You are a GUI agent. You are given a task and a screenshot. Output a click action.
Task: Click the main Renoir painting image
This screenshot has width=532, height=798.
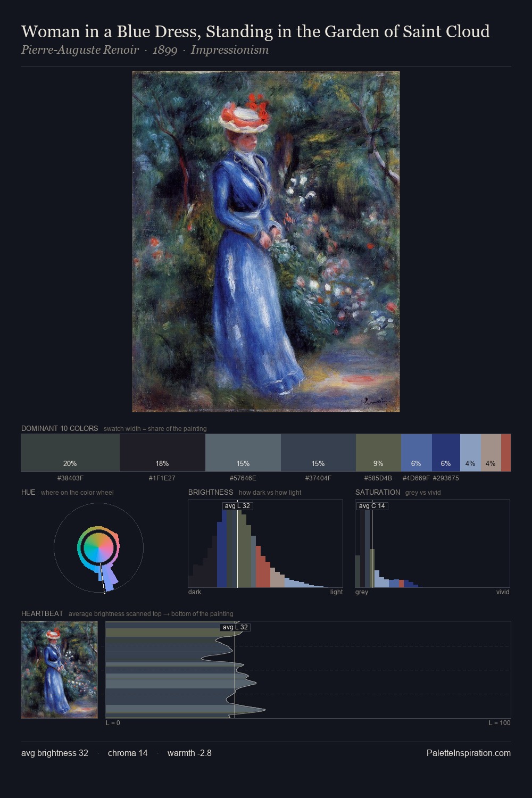point(266,242)
